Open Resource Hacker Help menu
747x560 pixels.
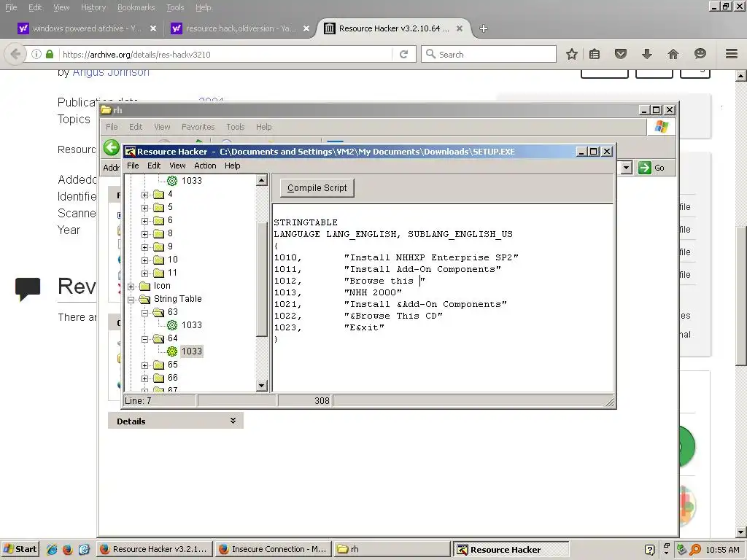233,166
